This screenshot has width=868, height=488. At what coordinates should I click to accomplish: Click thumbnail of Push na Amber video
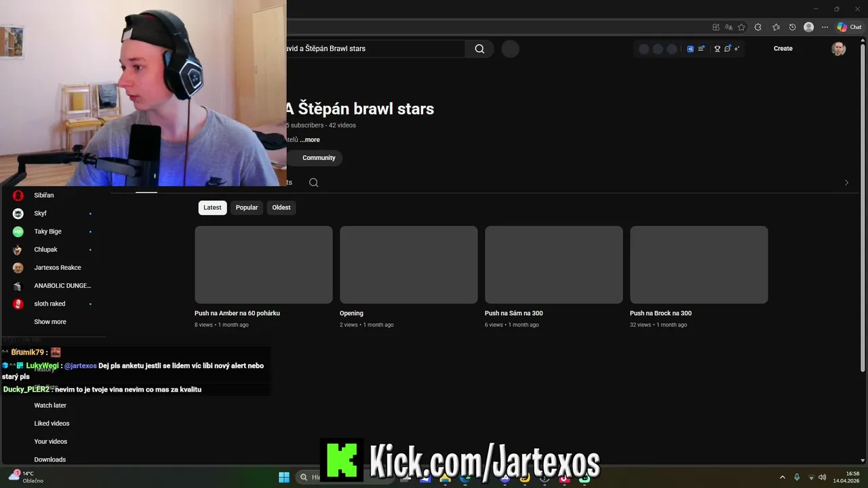pos(264,265)
